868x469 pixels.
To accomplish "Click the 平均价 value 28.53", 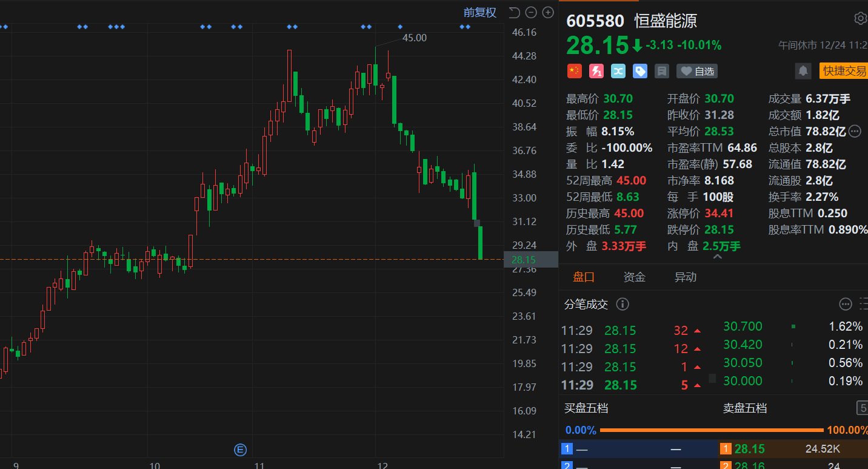I will tap(718, 131).
